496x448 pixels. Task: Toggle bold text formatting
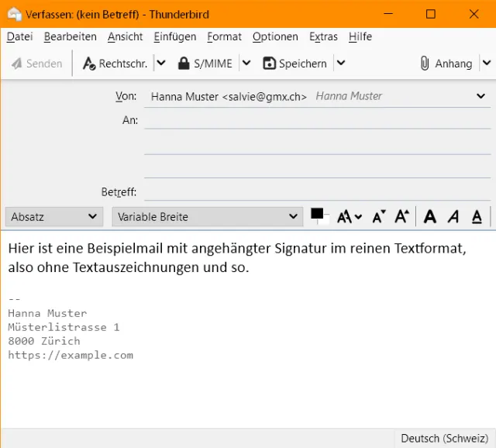click(x=430, y=217)
